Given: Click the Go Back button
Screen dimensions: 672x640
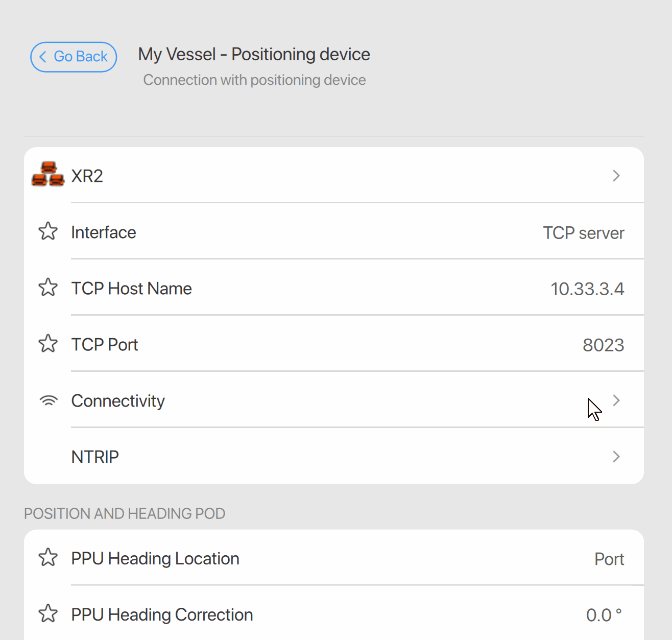Looking at the screenshot, I should pos(74,57).
